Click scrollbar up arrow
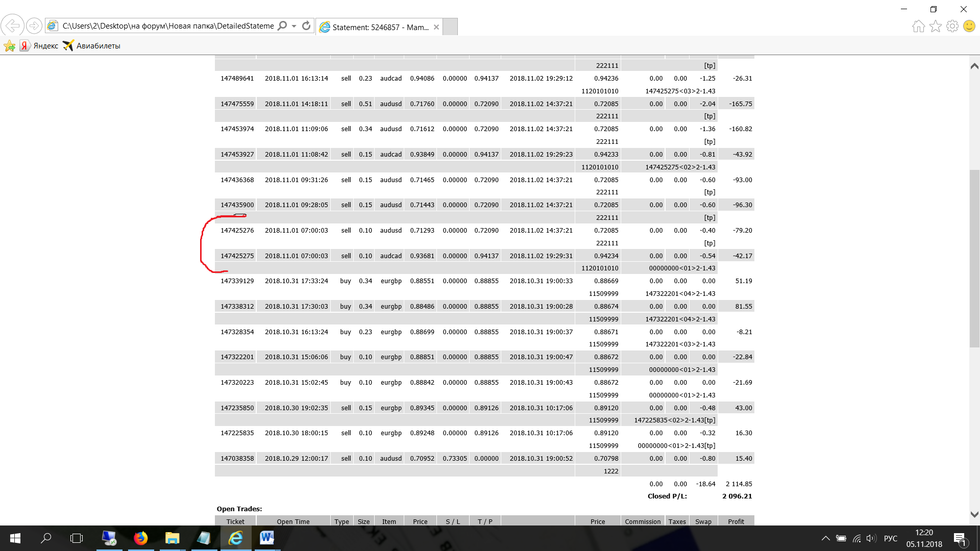 pyautogui.click(x=974, y=66)
